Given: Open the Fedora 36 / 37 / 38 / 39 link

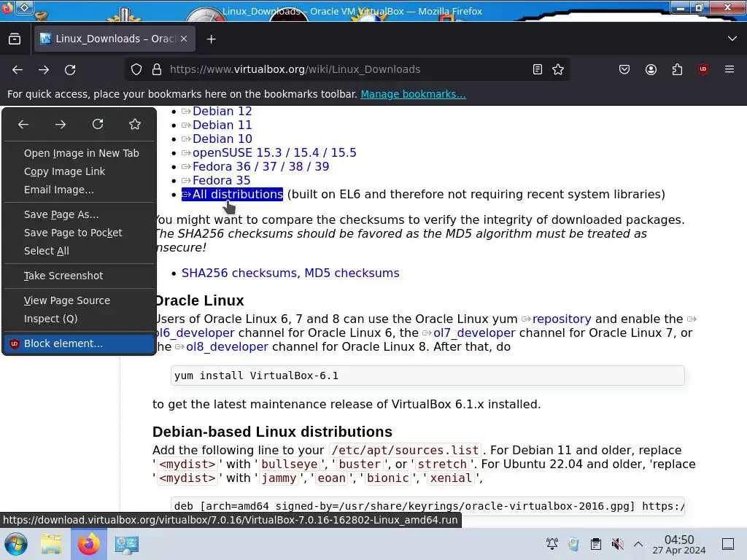Looking at the screenshot, I should (260, 166).
